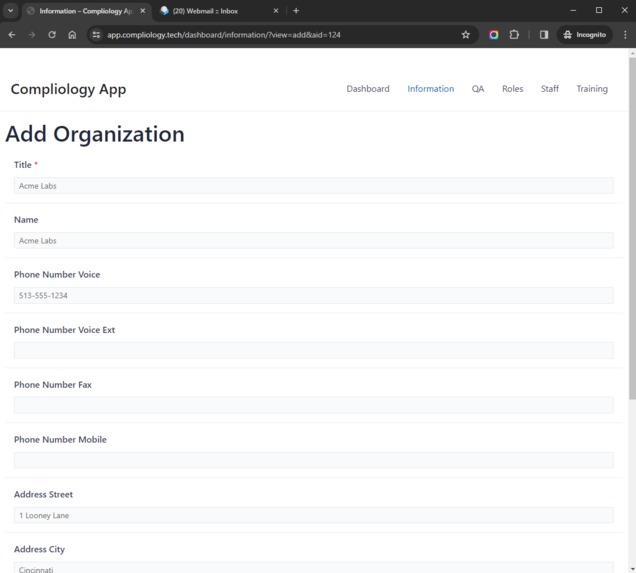
Task: Click the Phone Number Mobile label
Action: click(60, 440)
